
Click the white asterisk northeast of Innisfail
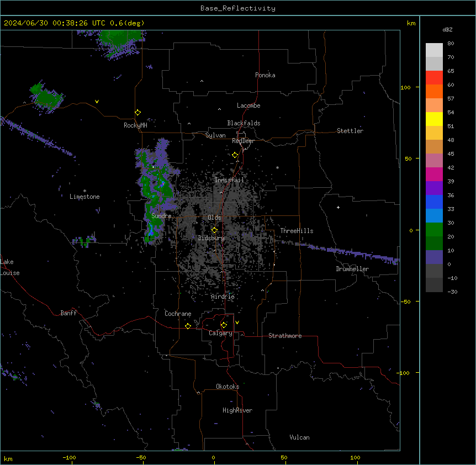[x=277, y=167]
